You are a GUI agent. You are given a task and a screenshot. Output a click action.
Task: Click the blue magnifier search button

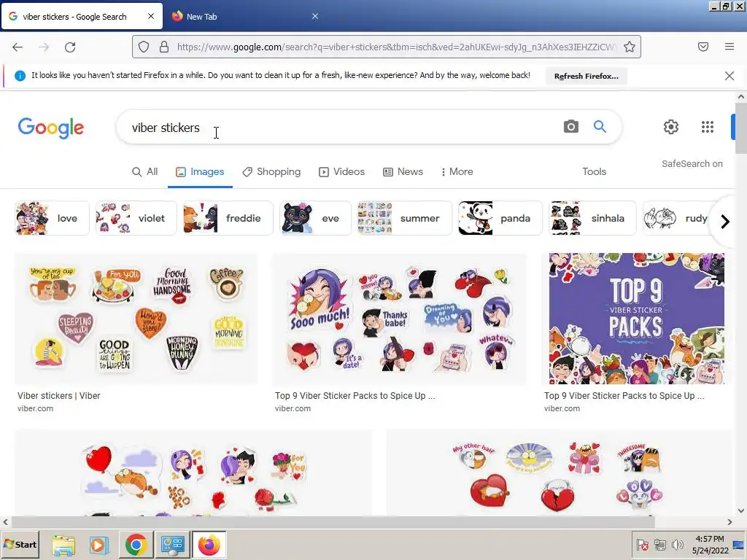600,127
